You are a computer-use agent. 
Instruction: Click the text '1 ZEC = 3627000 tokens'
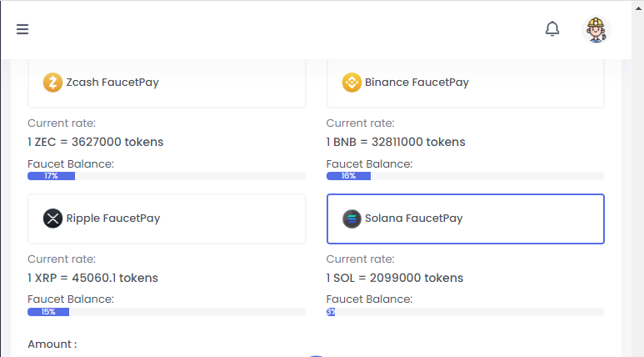(95, 142)
